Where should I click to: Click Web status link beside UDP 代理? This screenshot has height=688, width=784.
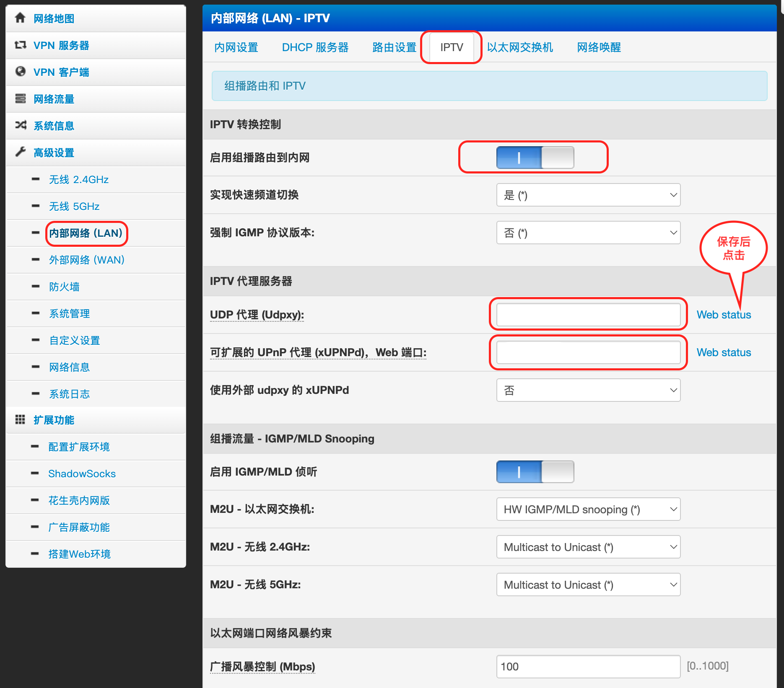pos(724,315)
